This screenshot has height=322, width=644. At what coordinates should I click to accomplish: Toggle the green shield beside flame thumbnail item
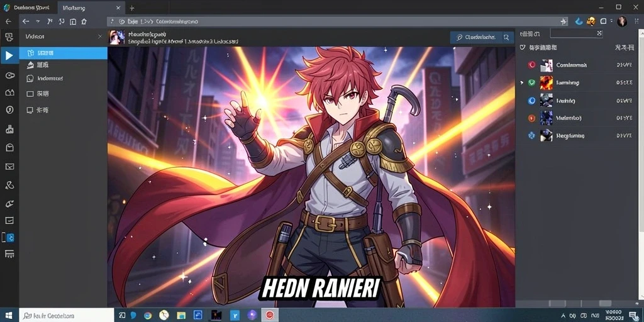click(x=531, y=82)
